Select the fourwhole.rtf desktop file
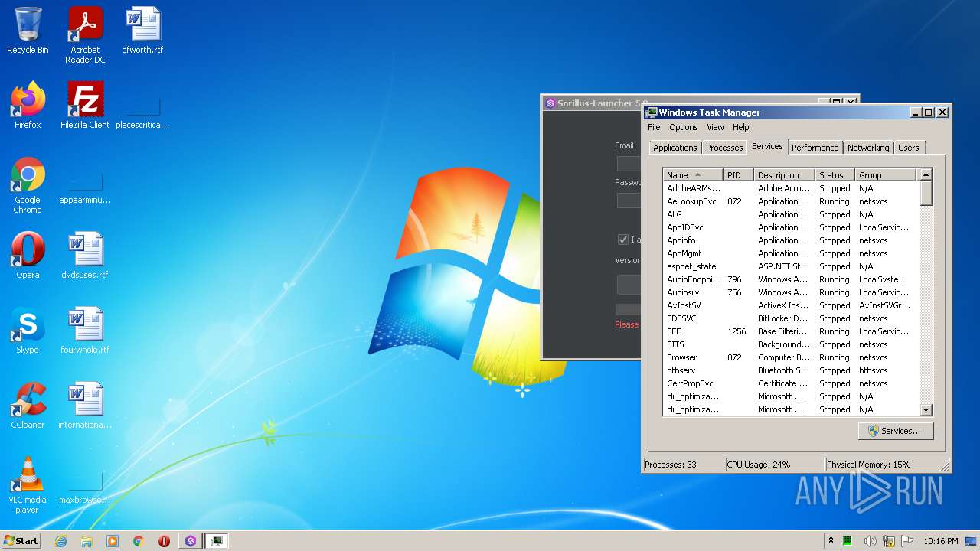 [85, 331]
